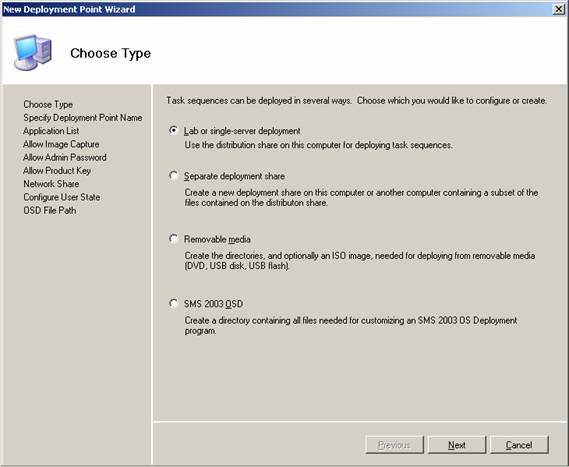
Task: Open the Allow Admin Password step
Action: (x=65, y=157)
